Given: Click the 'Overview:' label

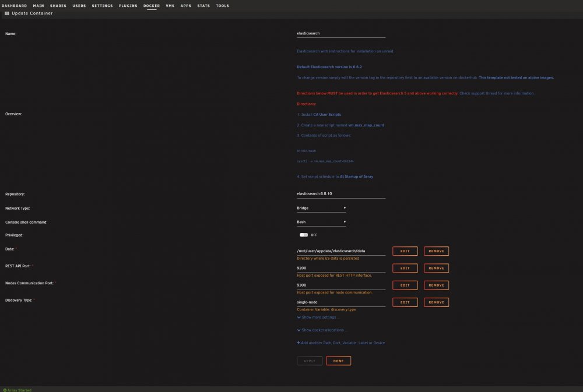Looking at the screenshot, I should tap(13, 114).
